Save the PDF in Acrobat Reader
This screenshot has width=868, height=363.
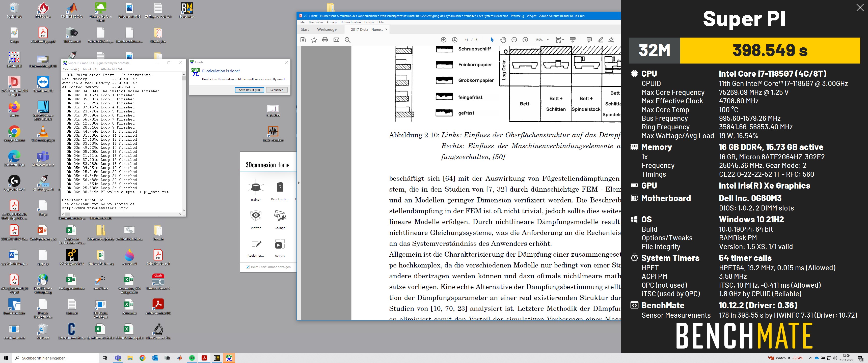click(x=303, y=40)
